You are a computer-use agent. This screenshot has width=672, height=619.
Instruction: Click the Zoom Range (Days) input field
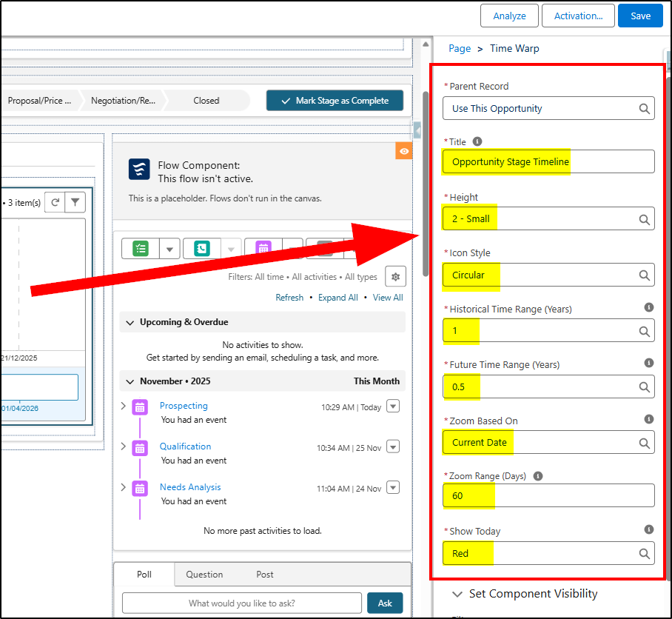pos(548,495)
